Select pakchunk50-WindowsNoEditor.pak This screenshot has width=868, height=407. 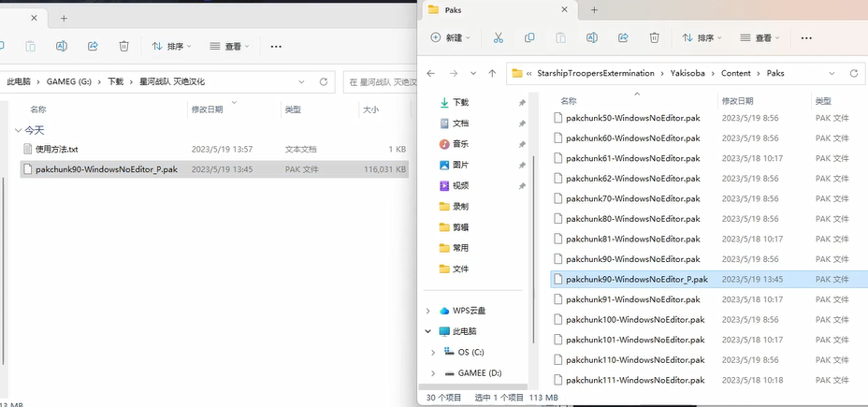(x=710, y=118)
